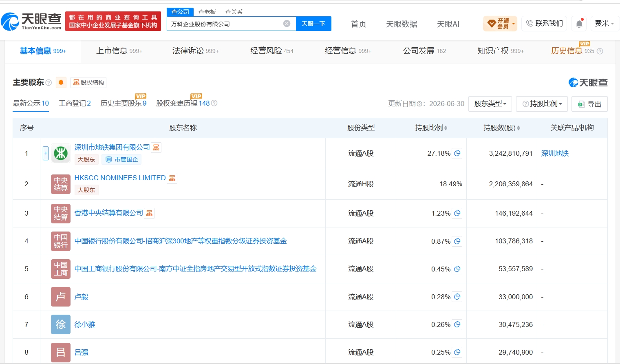620x364 pixels.
Task: Click the help icon beside 更新日期
Action: [419, 104]
